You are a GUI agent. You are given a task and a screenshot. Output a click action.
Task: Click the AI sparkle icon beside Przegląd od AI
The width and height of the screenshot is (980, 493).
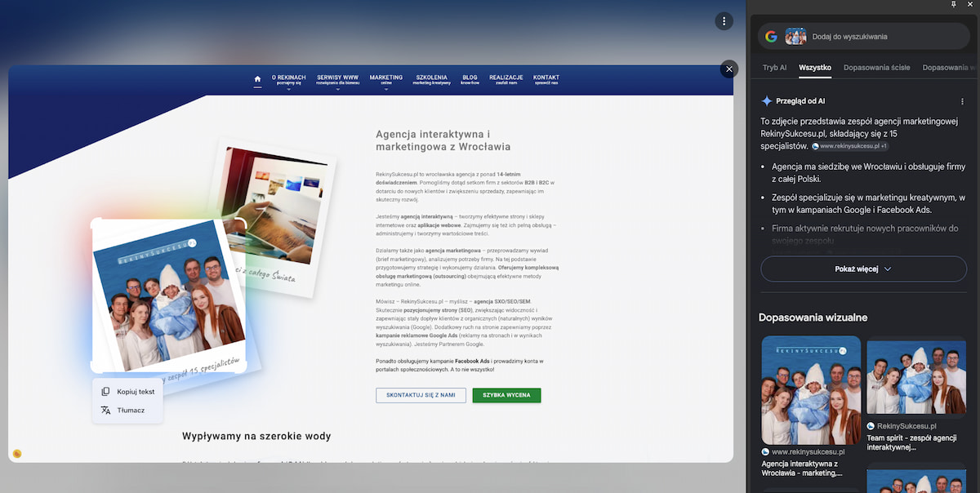click(x=766, y=101)
